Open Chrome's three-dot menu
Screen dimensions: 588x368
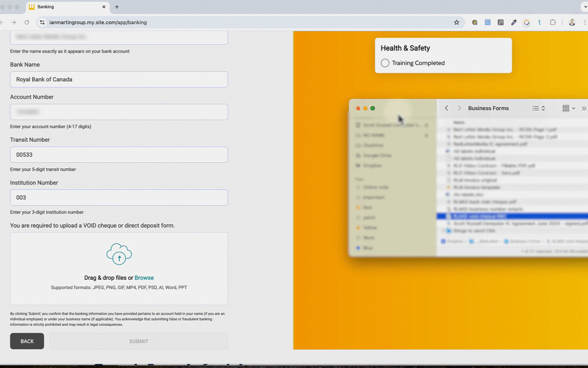tap(585, 22)
